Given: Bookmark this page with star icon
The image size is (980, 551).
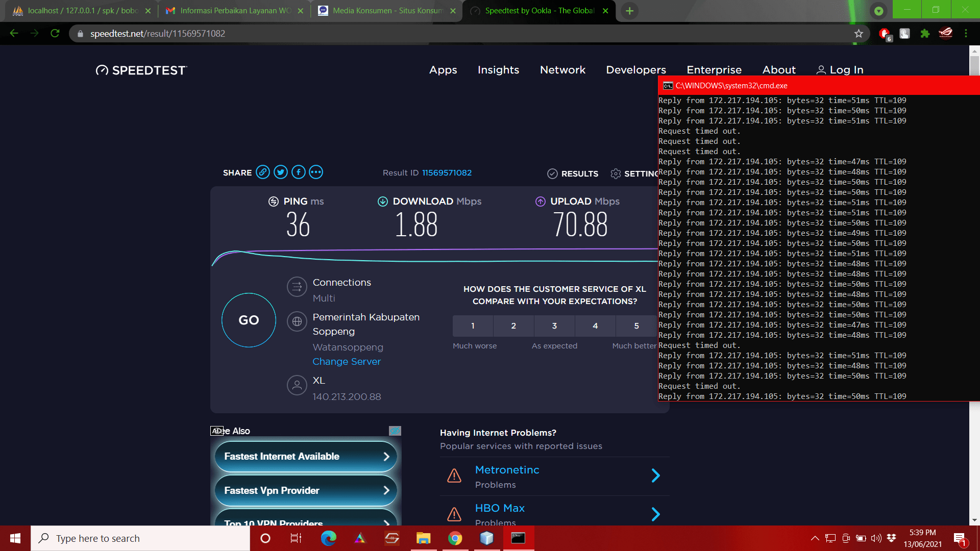Looking at the screenshot, I should 859,34.
